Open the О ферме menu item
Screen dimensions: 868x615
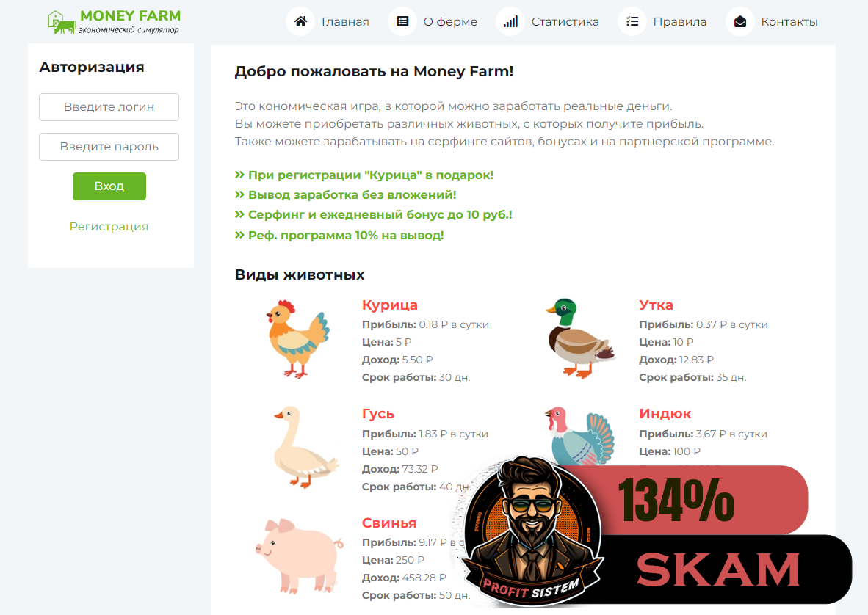[x=450, y=21]
